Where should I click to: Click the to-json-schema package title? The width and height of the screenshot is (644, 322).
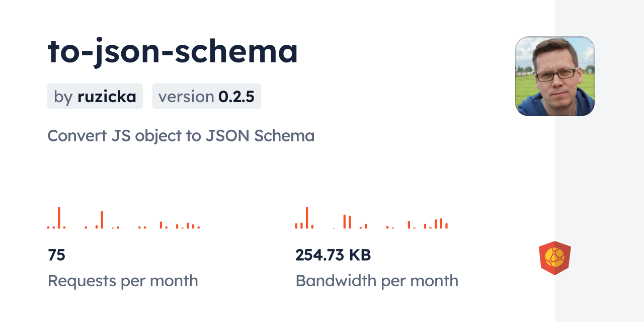click(173, 51)
